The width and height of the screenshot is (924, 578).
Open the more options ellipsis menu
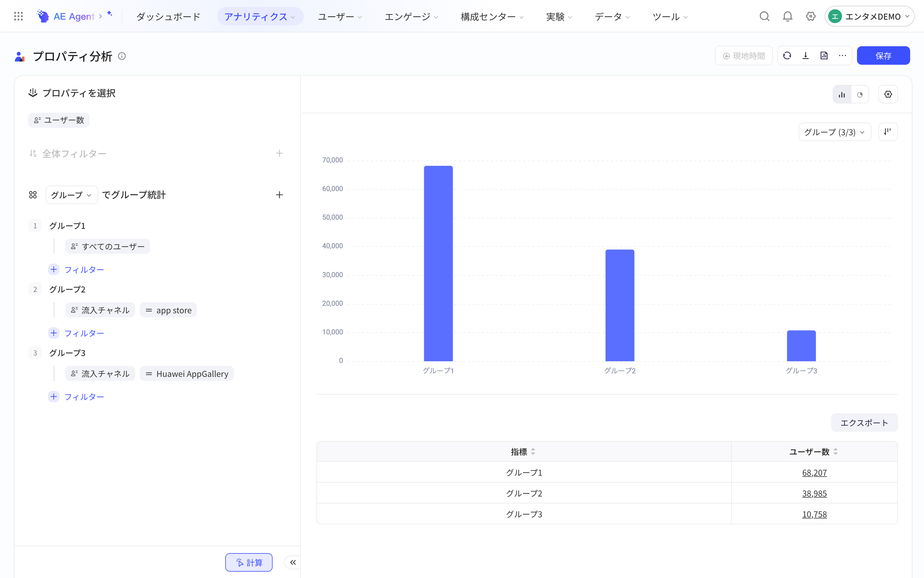tap(842, 56)
